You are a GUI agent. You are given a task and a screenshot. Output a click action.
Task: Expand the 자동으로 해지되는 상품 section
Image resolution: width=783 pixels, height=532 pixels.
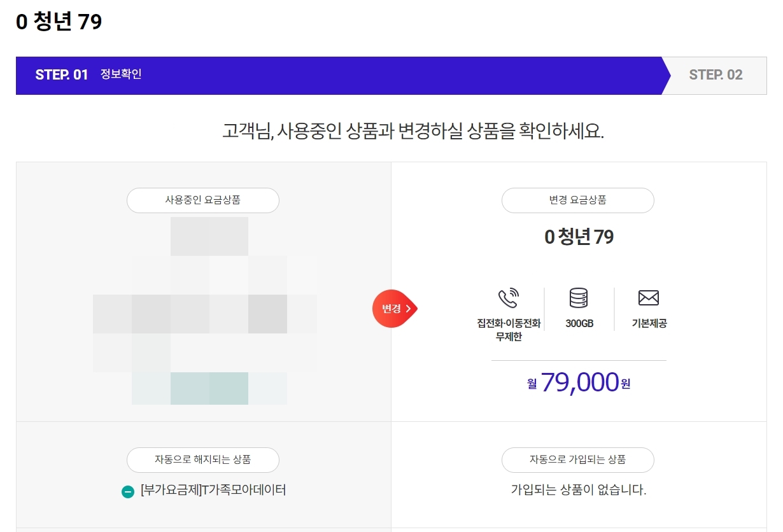(203, 460)
